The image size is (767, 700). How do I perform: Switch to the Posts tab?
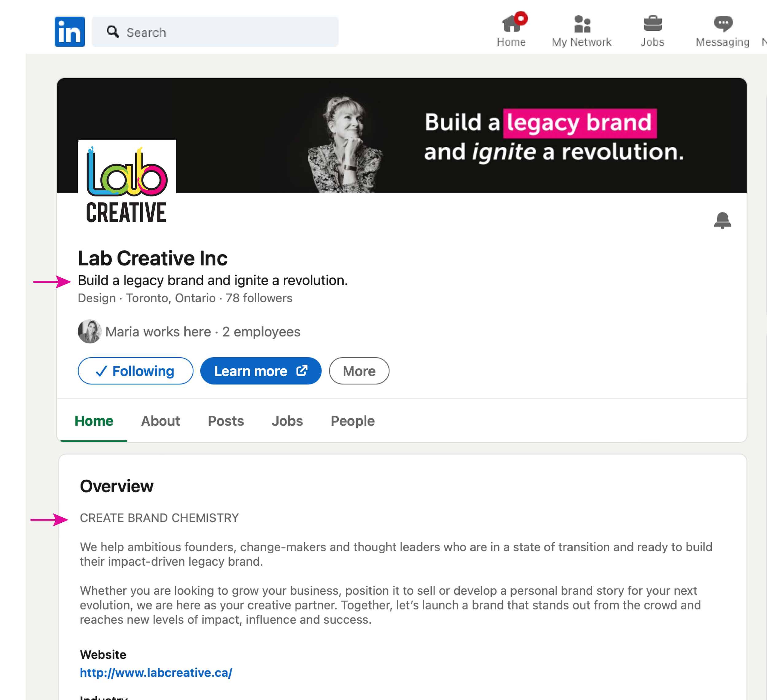[225, 421]
